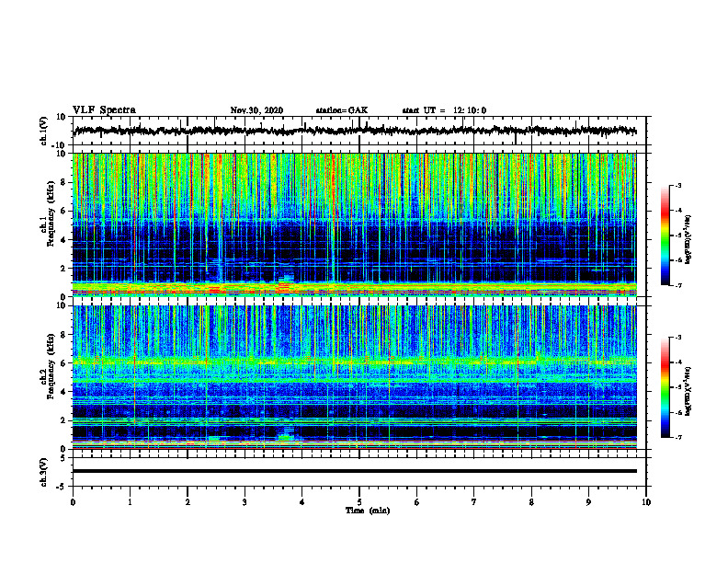This screenshot has height=563, width=728.
Task: Click the "-5" tick on ch.3(V) axis
Action: 63,487
